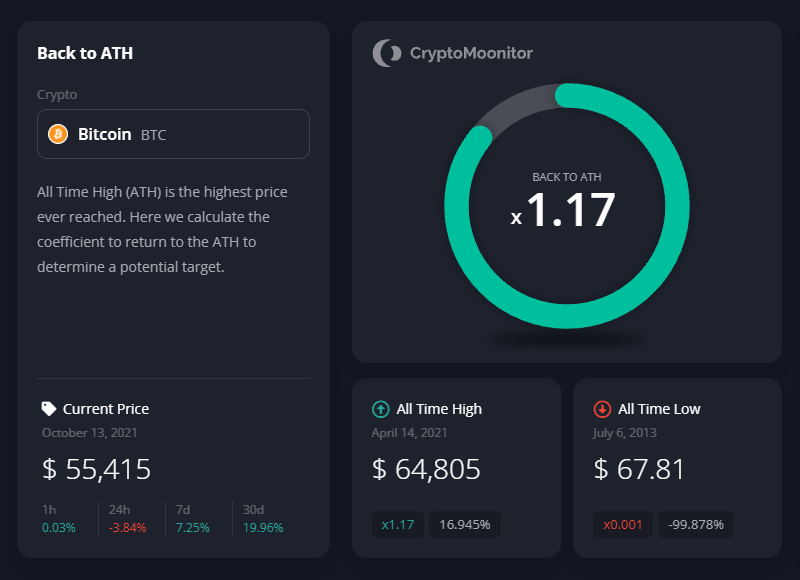Click the 16.945% percentage badge

(465, 524)
